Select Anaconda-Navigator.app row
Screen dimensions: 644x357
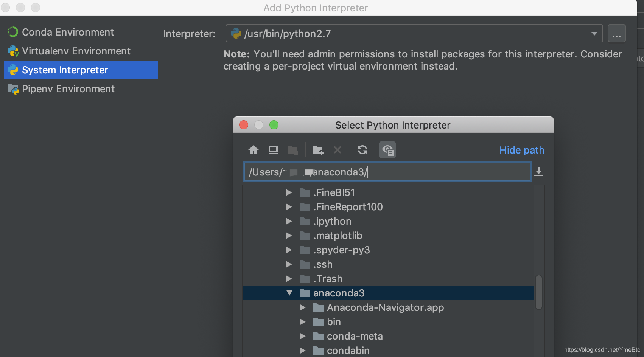point(388,307)
